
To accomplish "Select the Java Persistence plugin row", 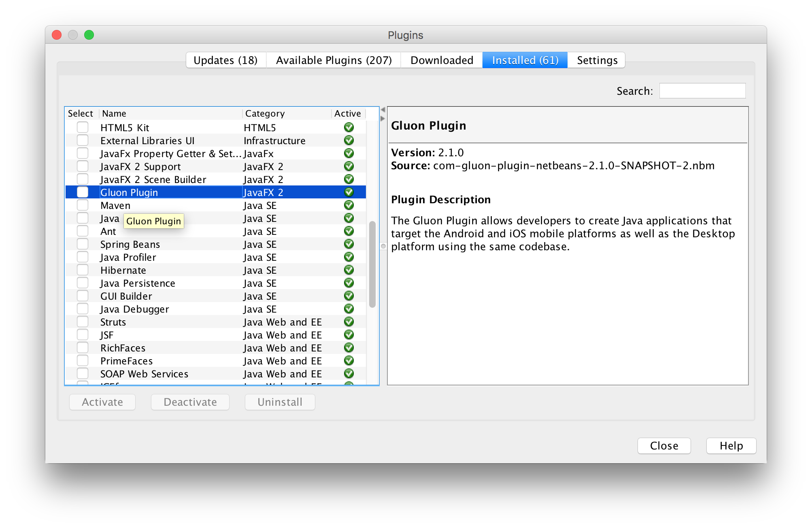I will (216, 283).
